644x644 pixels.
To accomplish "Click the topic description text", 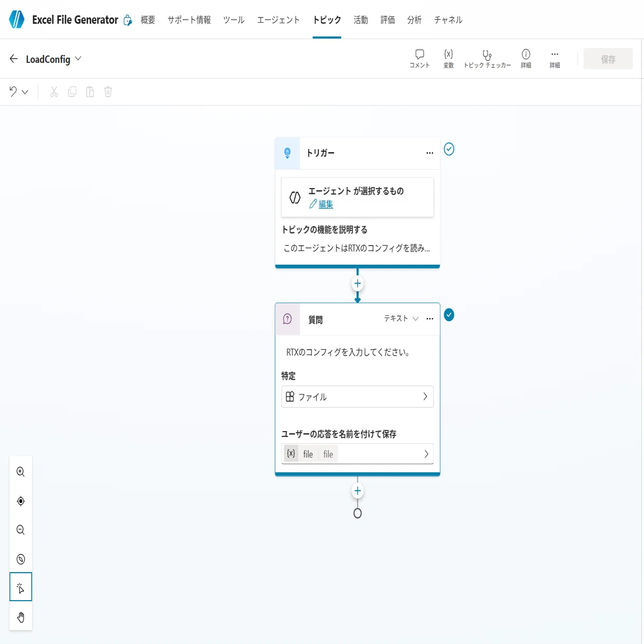I will tap(357, 248).
